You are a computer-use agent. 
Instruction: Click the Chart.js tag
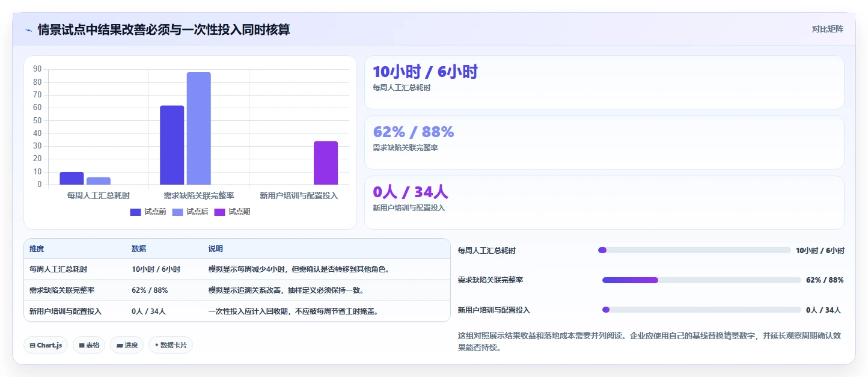[x=46, y=345]
